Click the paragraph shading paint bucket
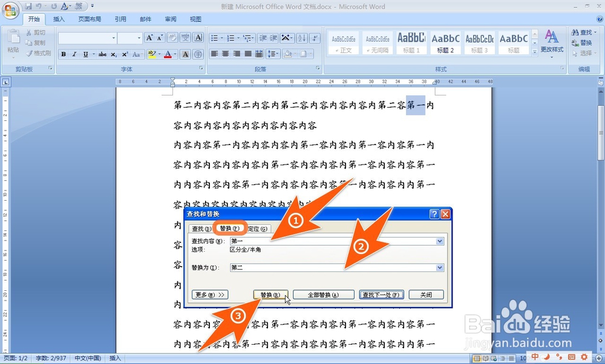 click(287, 54)
